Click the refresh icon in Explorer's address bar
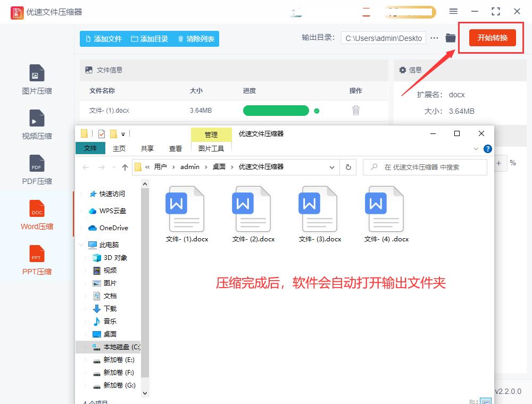 (348, 167)
